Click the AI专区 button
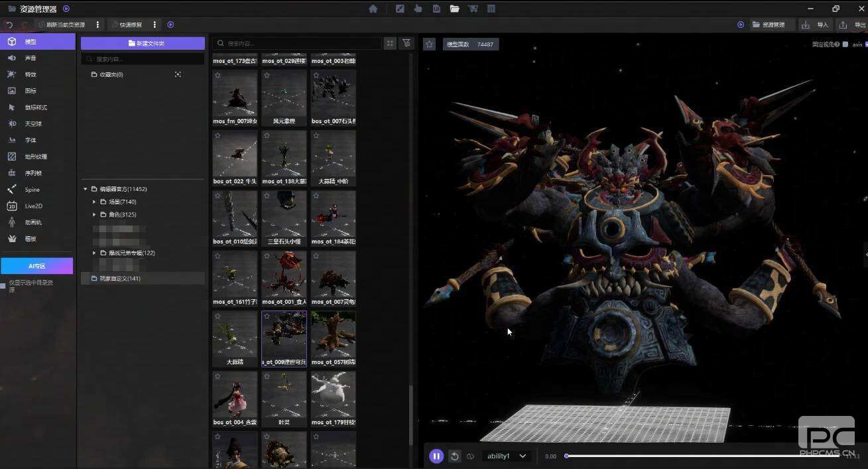Viewport: 868px width, 469px height. click(x=36, y=266)
